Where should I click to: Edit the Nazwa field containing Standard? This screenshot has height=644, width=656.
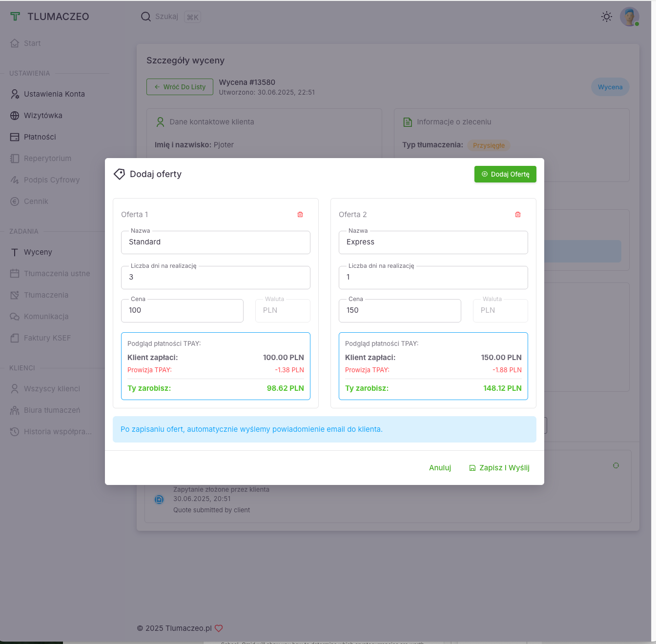coord(215,242)
